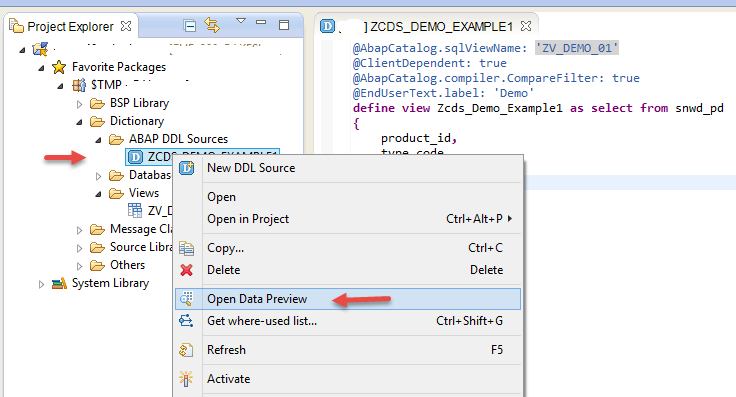Choose Activate from the context menu
736x397 pixels.
(x=347, y=379)
